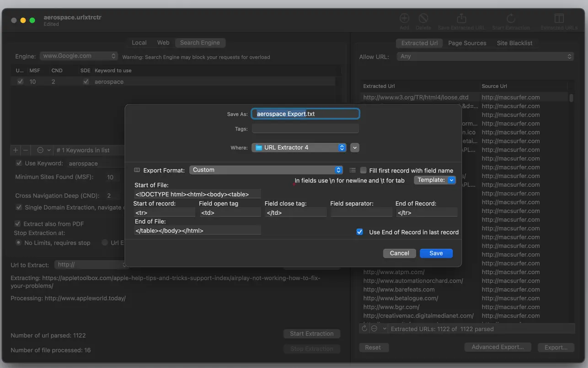Click the Start Extraction toolbar icon
The image size is (588, 368).
click(511, 19)
